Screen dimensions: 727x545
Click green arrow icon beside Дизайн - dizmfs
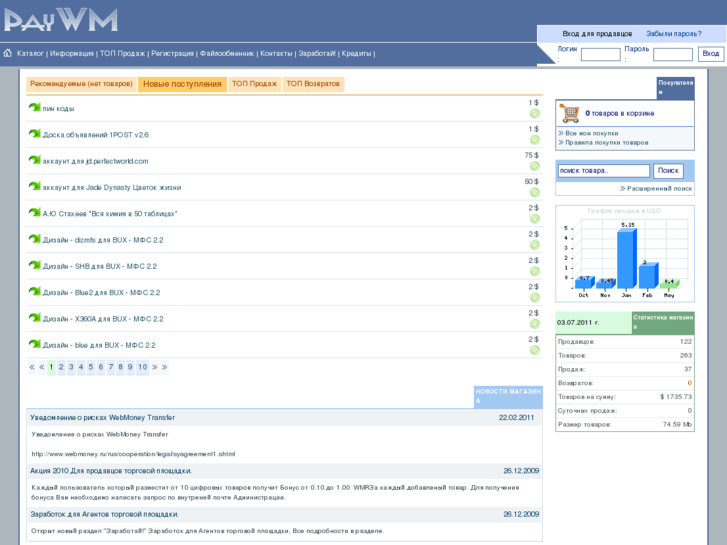(x=34, y=239)
